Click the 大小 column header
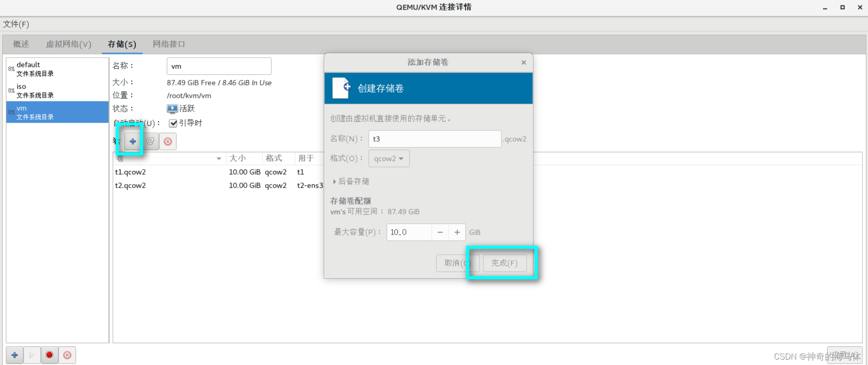The image size is (868, 365). 244,158
